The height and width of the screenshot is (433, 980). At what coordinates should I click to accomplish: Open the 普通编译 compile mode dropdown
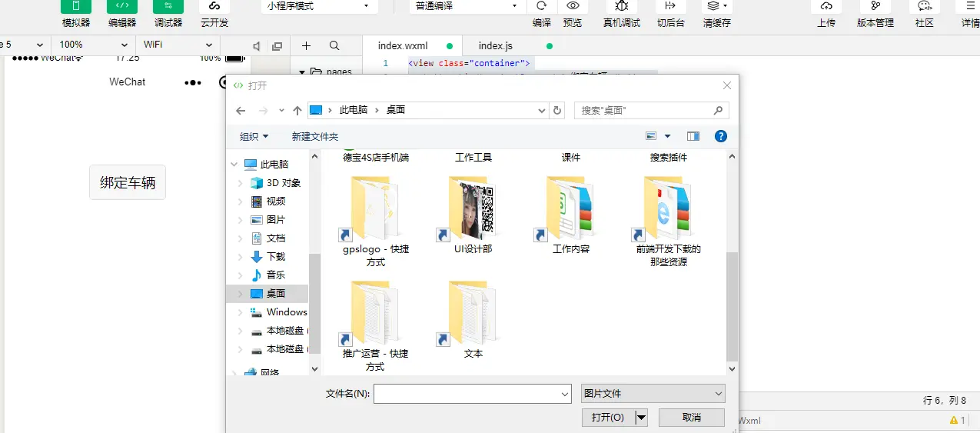point(468,6)
